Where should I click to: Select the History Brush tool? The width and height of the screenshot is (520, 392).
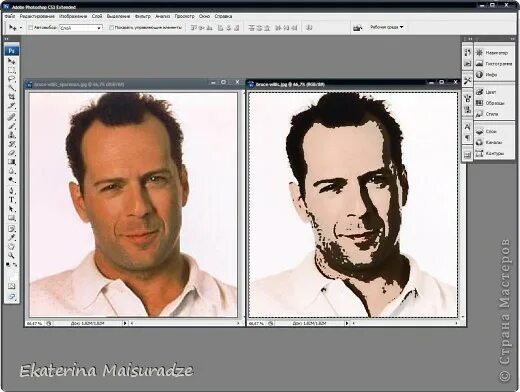coord(12,144)
